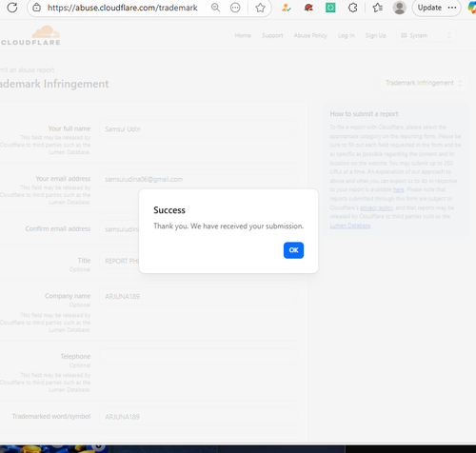Open the orange person extension icon

coord(286,8)
